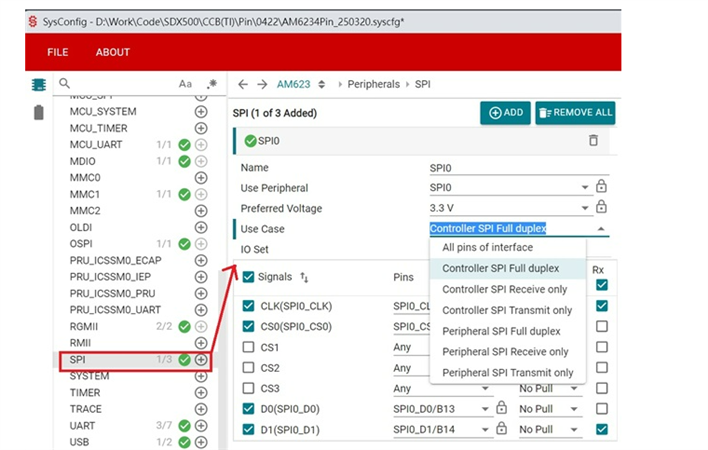Image resolution: width=708 pixels, height=450 pixels.
Task: Click the Peripherals breadcrumb
Action: click(373, 84)
